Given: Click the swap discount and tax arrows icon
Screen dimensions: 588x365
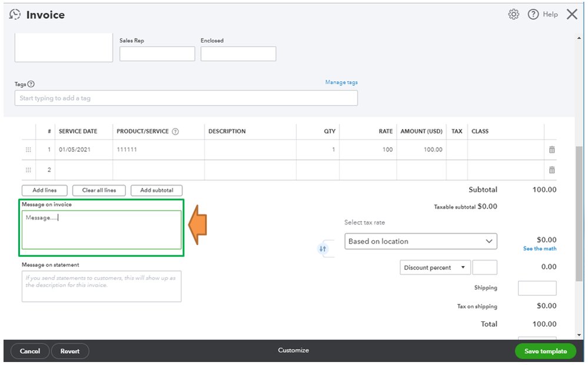Looking at the screenshot, I should point(323,248).
